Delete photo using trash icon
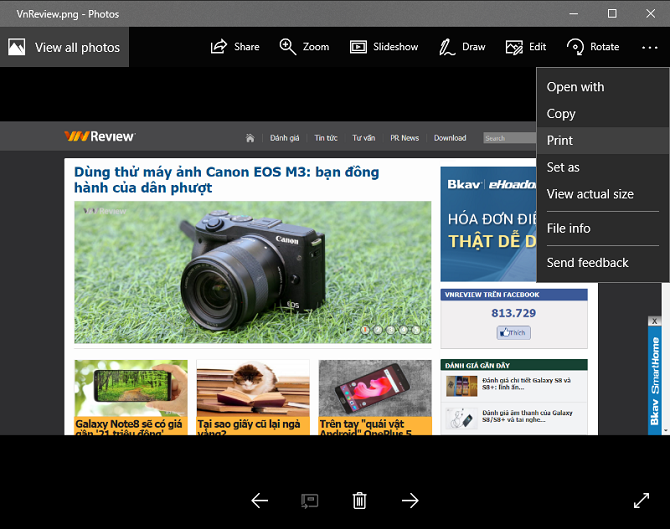Screen dimensions: 670x529 coord(360,501)
